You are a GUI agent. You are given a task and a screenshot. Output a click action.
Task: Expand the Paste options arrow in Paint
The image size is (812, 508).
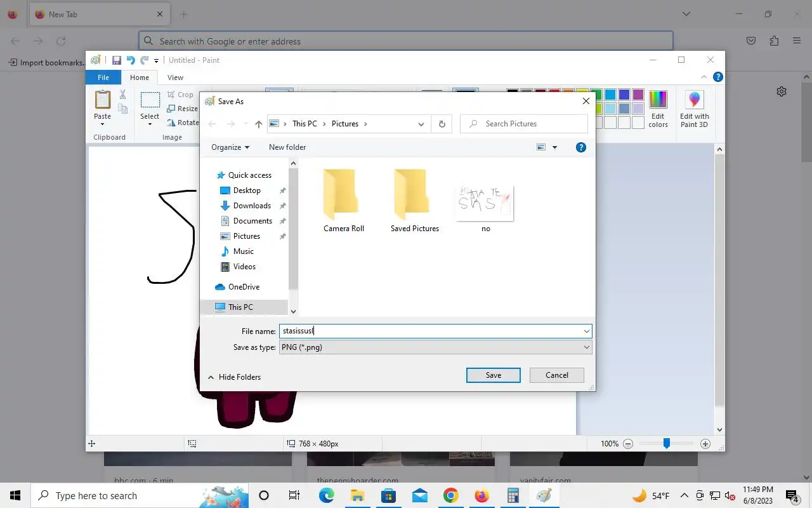click(102, 124)
